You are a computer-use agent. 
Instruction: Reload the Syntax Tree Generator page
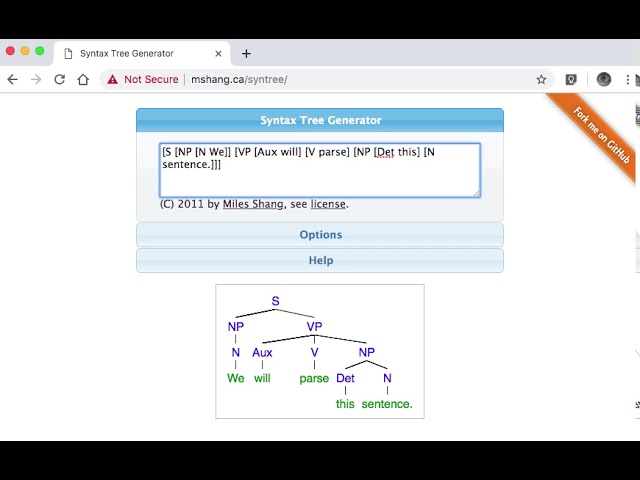point(60,79)
